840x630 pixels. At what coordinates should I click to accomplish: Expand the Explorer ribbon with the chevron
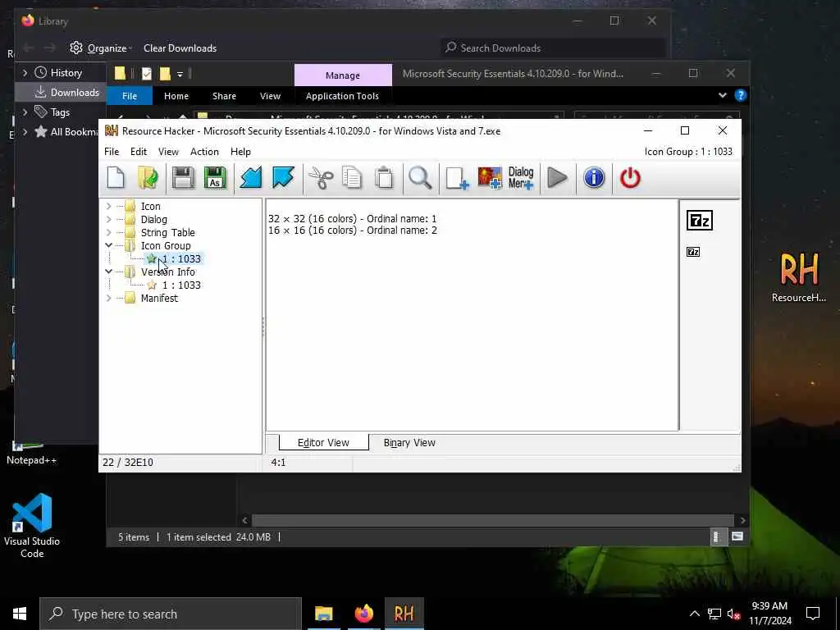722,95
